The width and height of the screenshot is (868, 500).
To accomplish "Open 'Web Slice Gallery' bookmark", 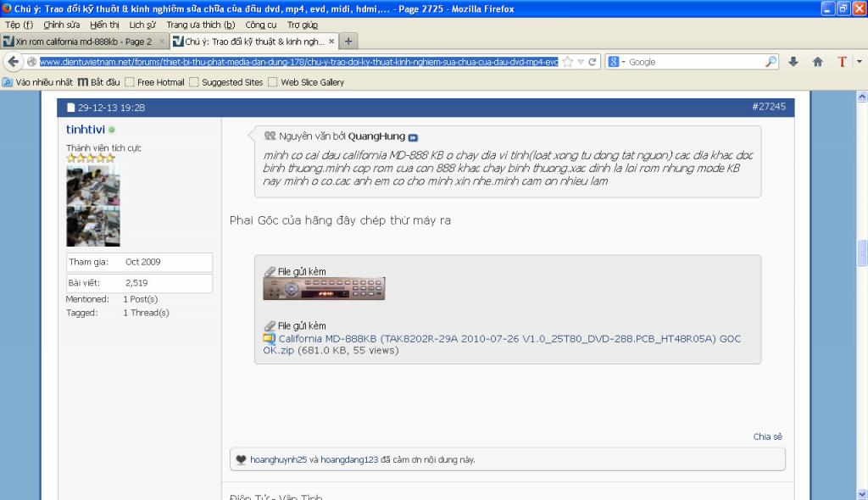I will 306,82.
